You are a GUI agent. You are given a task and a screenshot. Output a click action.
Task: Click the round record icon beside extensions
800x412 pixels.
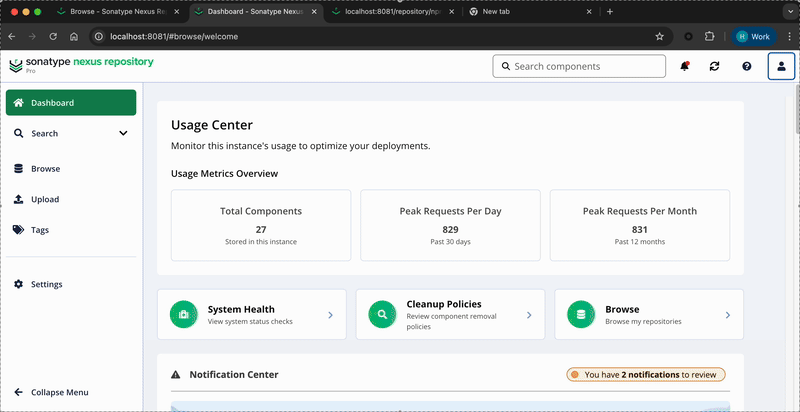click(688, 37)
